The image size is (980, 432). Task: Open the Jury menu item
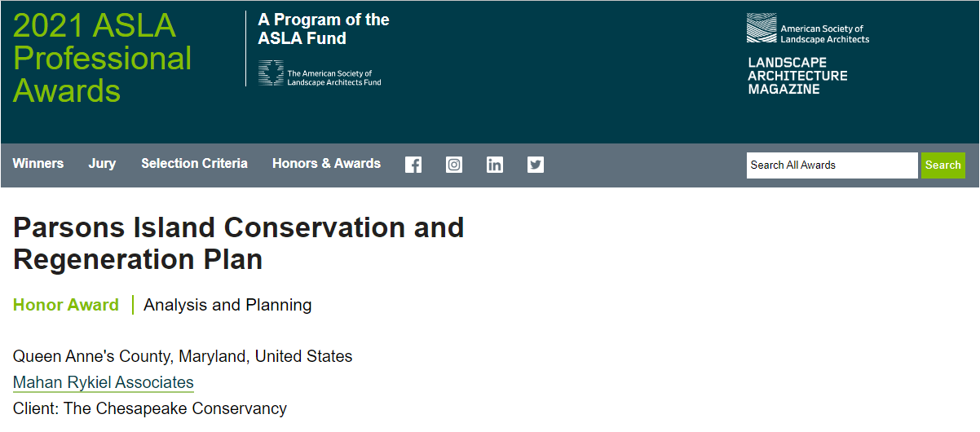pyautogui.click(x=102, y=164)
